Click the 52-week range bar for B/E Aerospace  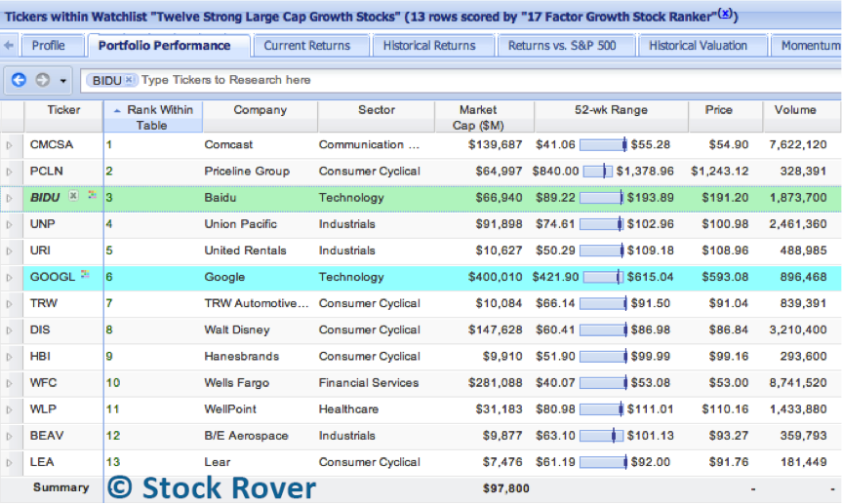pos(601,436)
